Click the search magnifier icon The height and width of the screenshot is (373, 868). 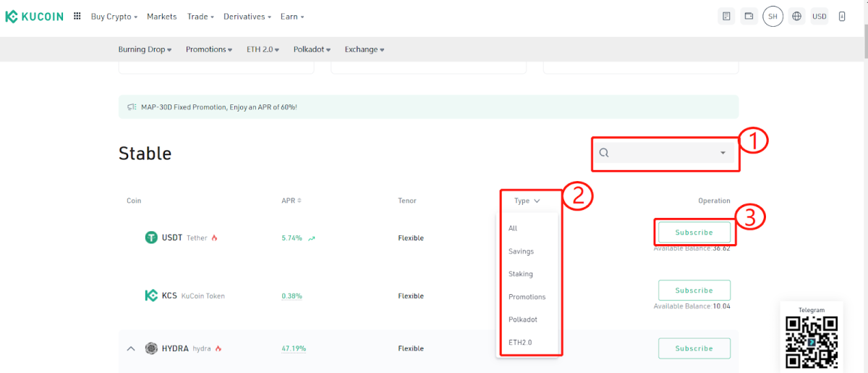point(604,153)
